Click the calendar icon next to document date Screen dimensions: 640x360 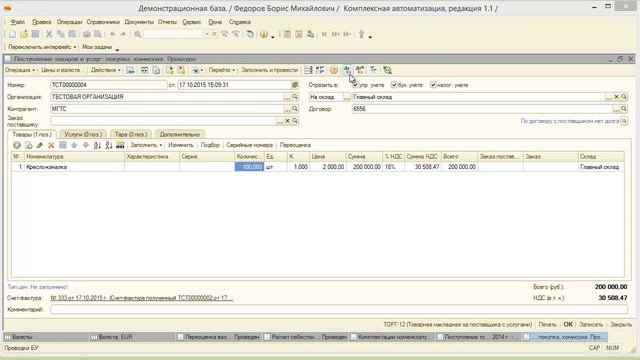(295, 85)
